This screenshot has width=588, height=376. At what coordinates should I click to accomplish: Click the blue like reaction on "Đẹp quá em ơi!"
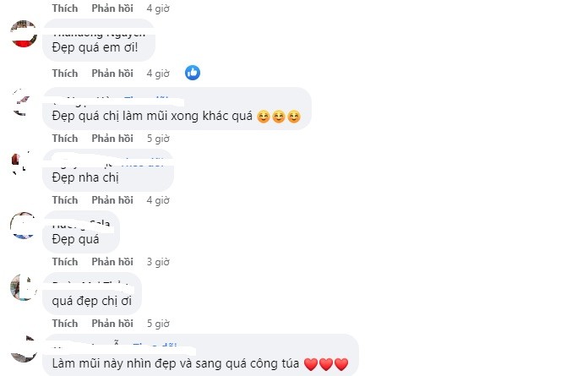tap(193, 73)
